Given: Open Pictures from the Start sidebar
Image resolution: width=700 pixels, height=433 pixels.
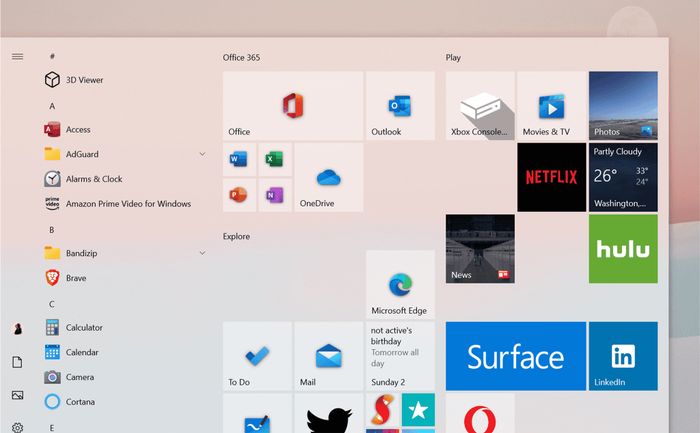Looking at the screenshot, I should [x=17, y=395].
